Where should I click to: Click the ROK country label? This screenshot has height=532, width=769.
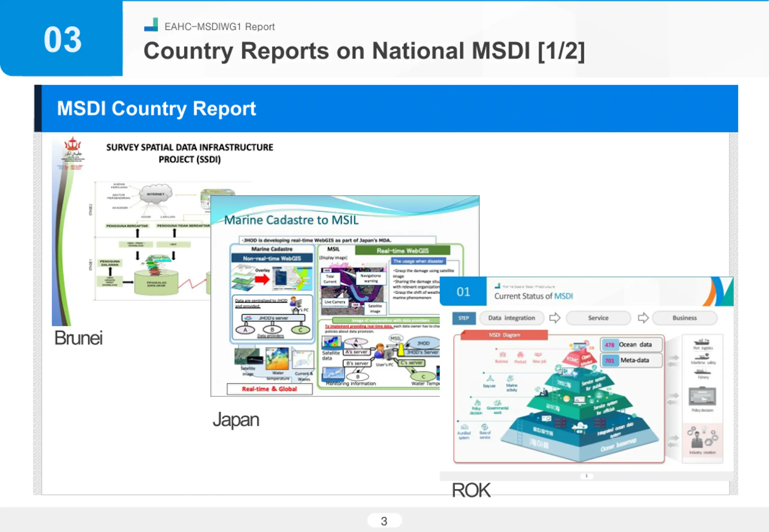pos(471,490)
